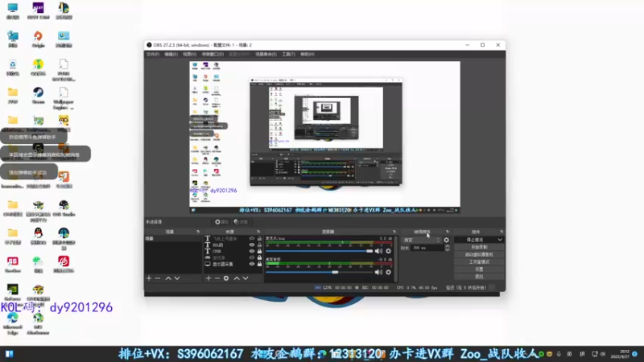644x362 pixels.
Task: Toggle visibility eye of KOL码 source
Action: click(252, 245)
